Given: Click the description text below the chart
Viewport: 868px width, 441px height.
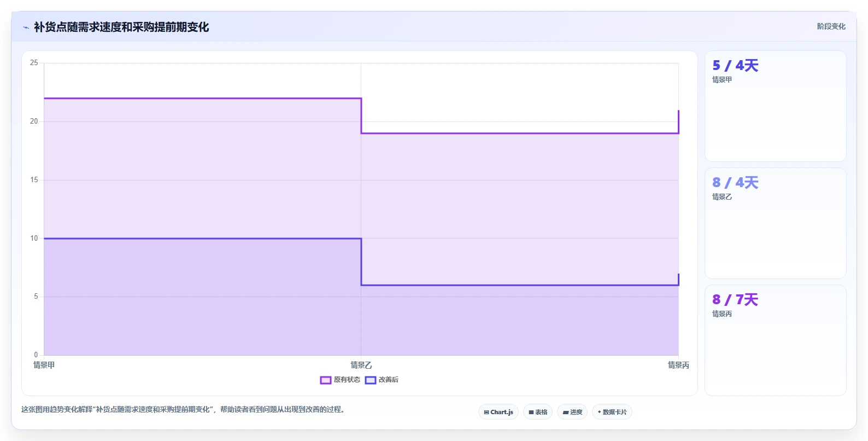Looking at the screenshot, I should tap(183, 409).
